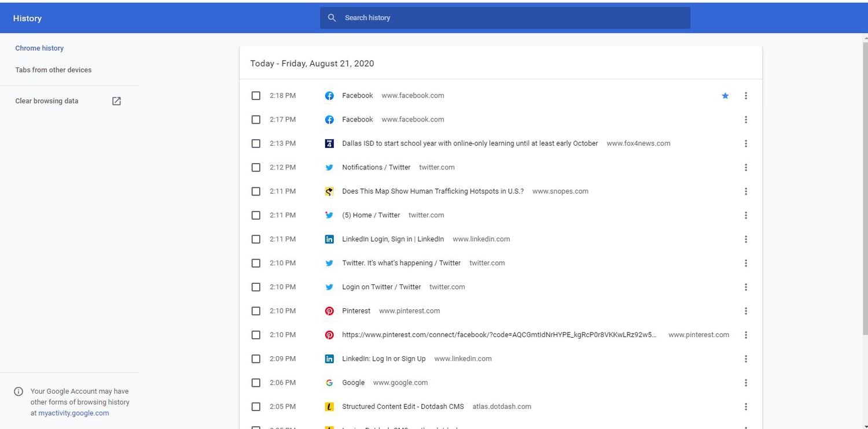Click the Twitter icon beside Notifications entry

329,167
